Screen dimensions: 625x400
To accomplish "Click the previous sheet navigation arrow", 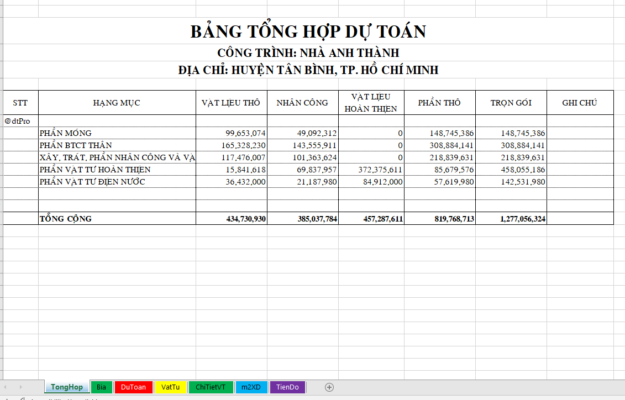I will point(9,387).
